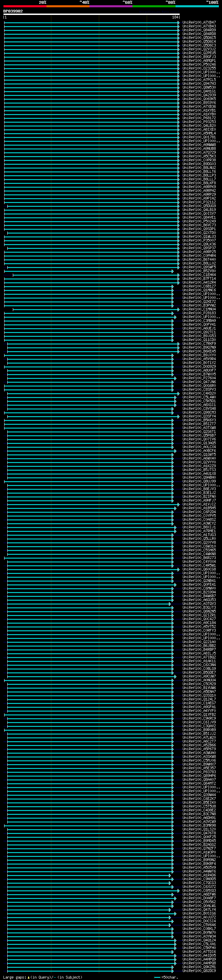Screen dimensions: 222x980
Task: Click UniRef100_P50249 label
Action: 199,221
